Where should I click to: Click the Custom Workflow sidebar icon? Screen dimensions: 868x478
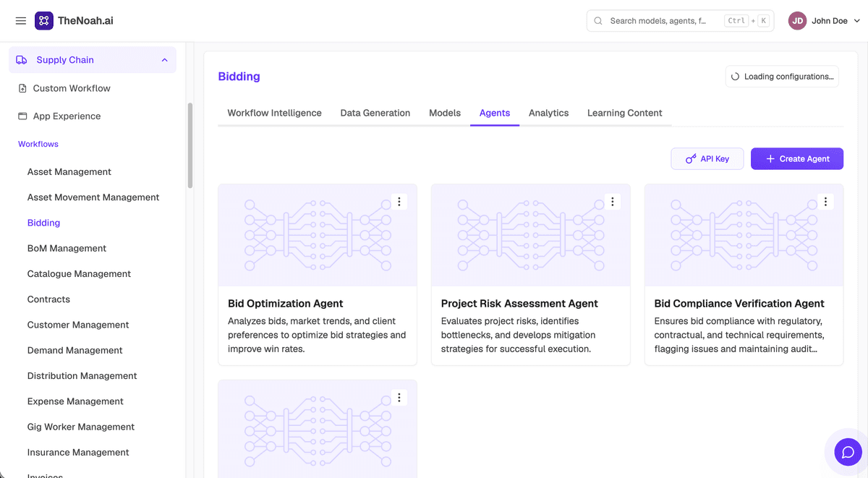tap(22, 88)
